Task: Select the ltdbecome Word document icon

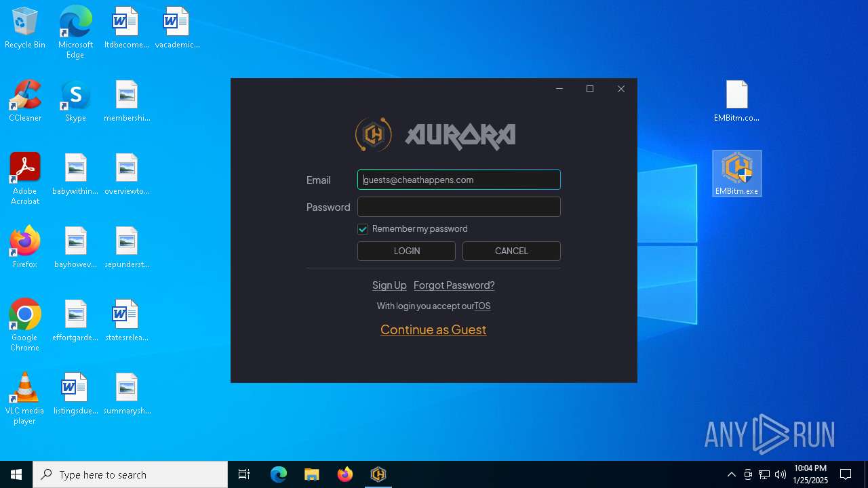Action: (126, 28)
